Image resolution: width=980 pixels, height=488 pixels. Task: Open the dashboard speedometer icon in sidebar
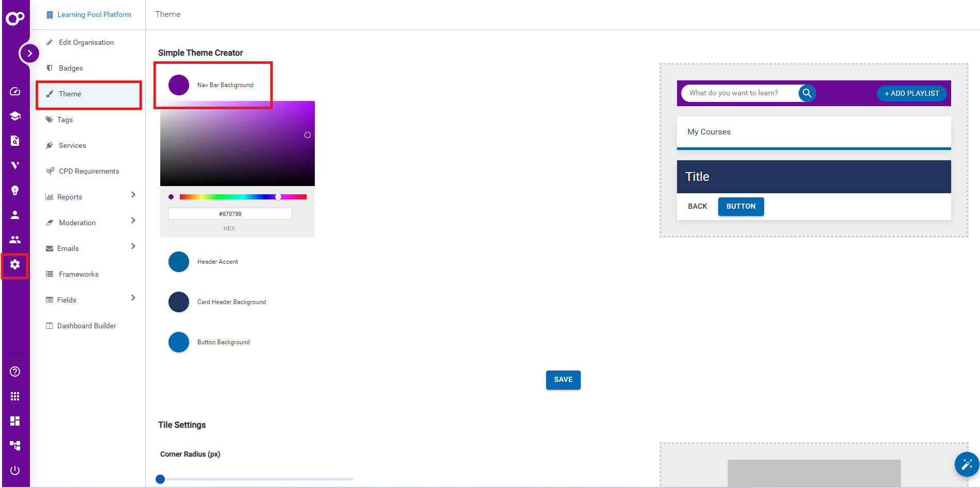(x=15, y=91)
